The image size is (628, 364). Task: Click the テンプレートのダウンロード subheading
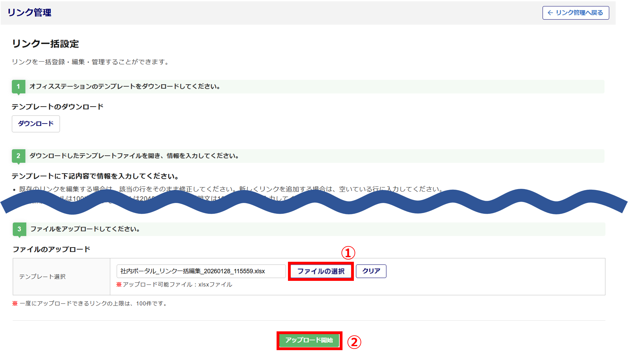pyautogui.click(x=58, y=107)
